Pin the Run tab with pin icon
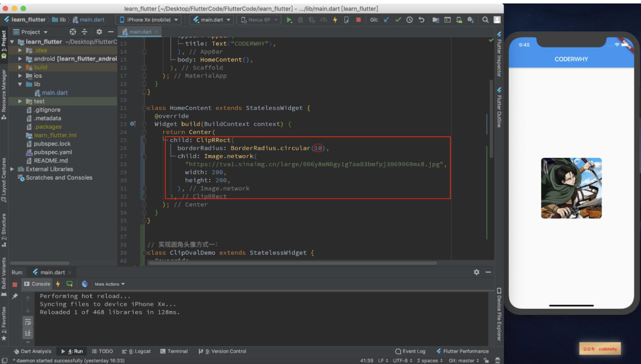 click(15, 296)
